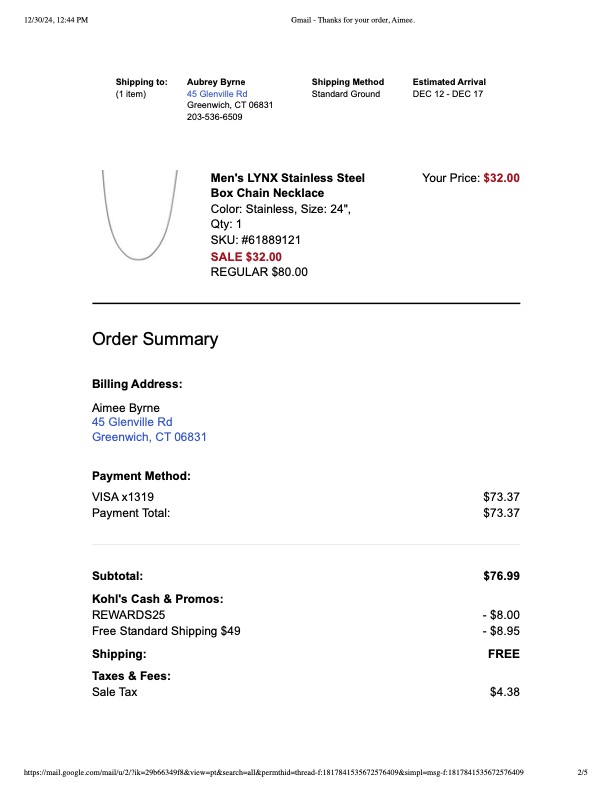Click the box chain necklace product image
612x792 pixels.
140,215
